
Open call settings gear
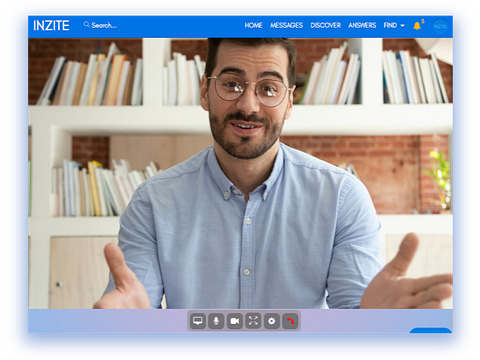(x=272, y=321)
